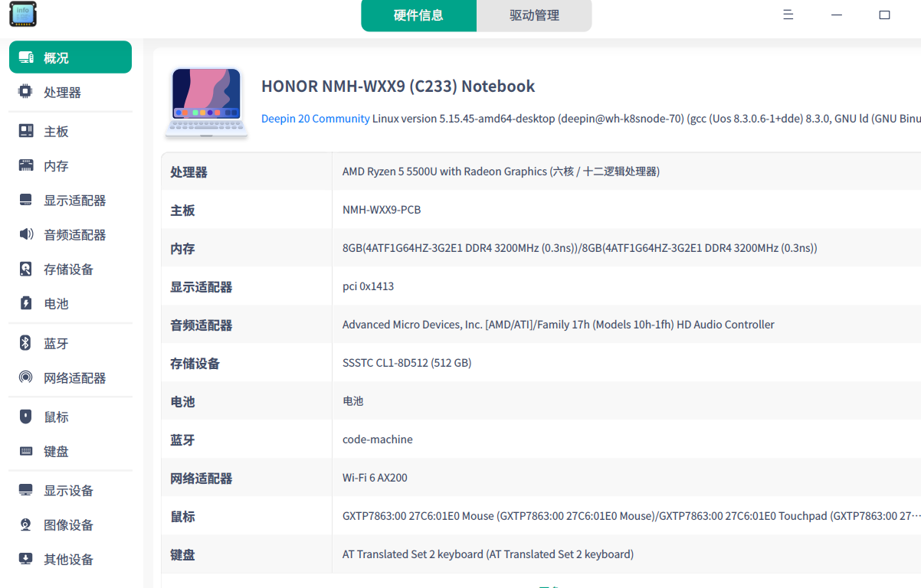
Task: Select the HD Audio Controller value text
Action: [x=559, y=325]
